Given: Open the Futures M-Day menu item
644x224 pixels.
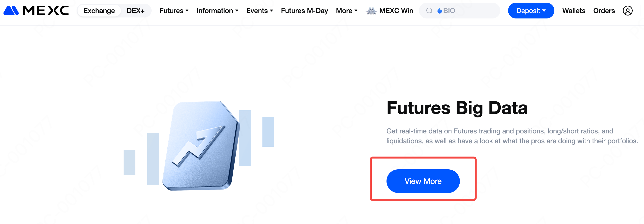Looking at the screenshot, I should pyautogui.click(x=304, y=11).
